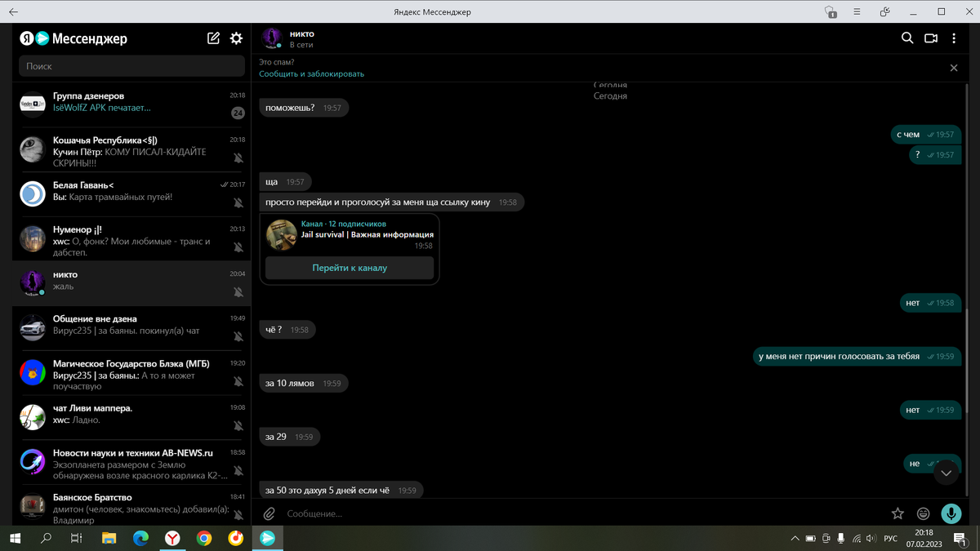
Task: Click the message за 29
Action: pos(290,437)
